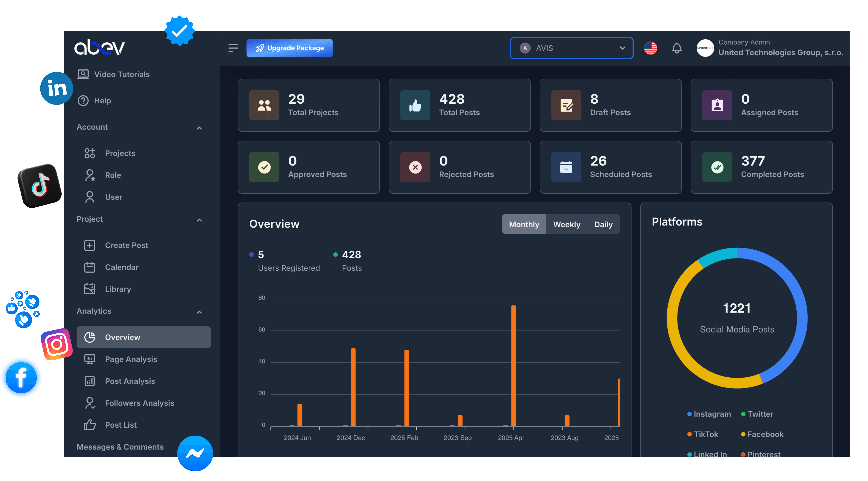Viewport: 868px width, 481px height.
Task: Click the Total Posts thumbs-up icon
Action: tap(415, 105)
